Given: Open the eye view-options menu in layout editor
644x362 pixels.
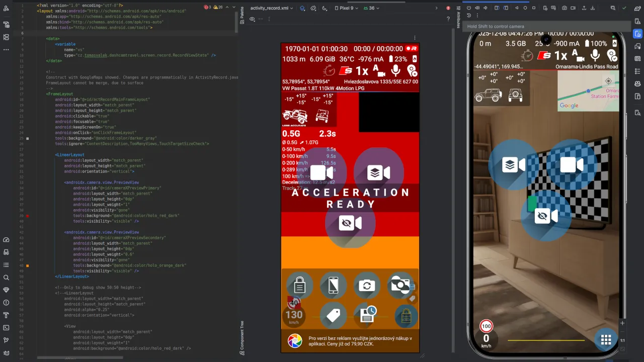Looking at the screenshot, I should [x=252, y=19].
